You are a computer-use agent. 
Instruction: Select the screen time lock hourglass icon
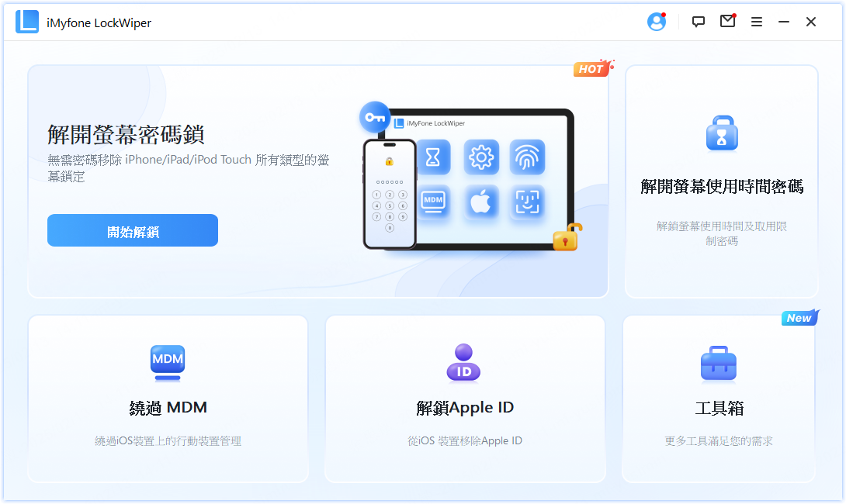pyautogui.click(x=722, y=133)
